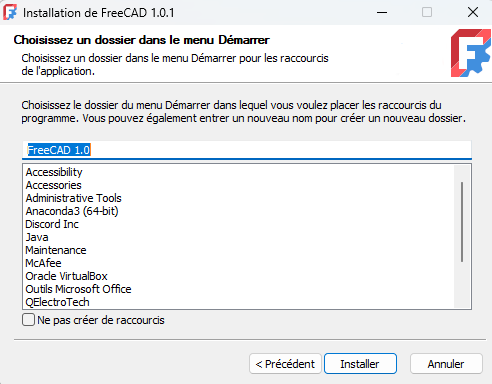Enable 'Ne pas créer de raccourcis' checkbox

tap(28, 320)
